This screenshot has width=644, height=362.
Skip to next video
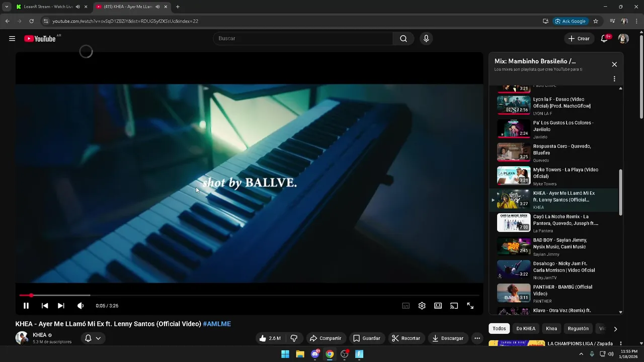click(x=61, y=306)
